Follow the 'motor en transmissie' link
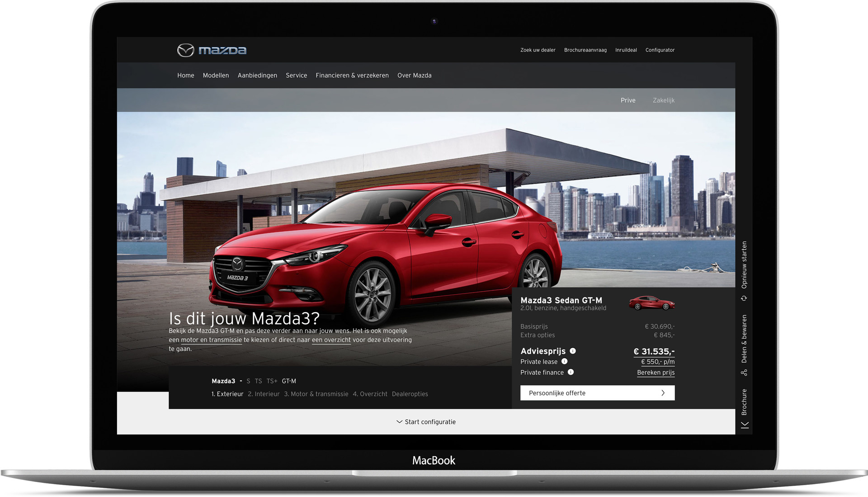868x497 pixels. (211, 340)
